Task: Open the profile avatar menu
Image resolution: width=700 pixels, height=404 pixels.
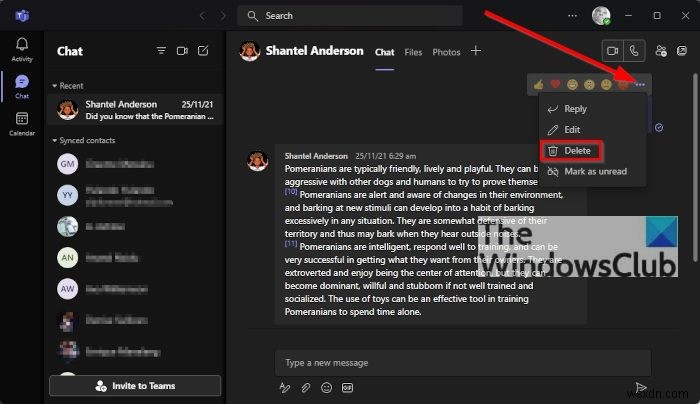Action: tap(601, 16)
